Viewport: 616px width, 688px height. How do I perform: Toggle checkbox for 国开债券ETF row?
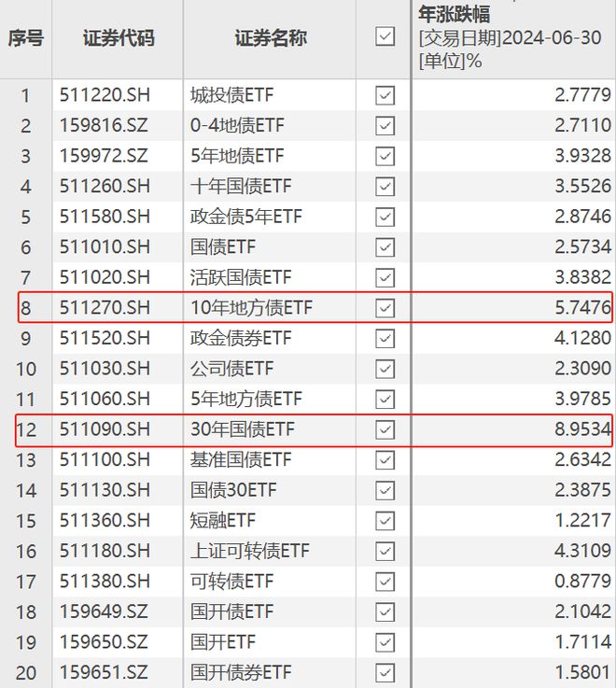click(x=385, y=673)
